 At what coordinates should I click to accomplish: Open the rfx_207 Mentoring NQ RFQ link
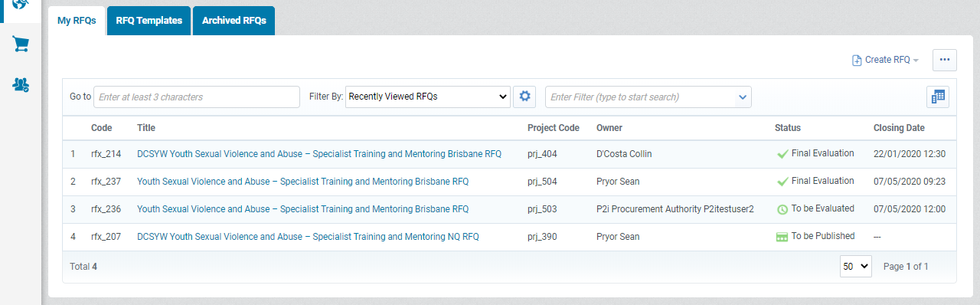(x=308, y=237)
